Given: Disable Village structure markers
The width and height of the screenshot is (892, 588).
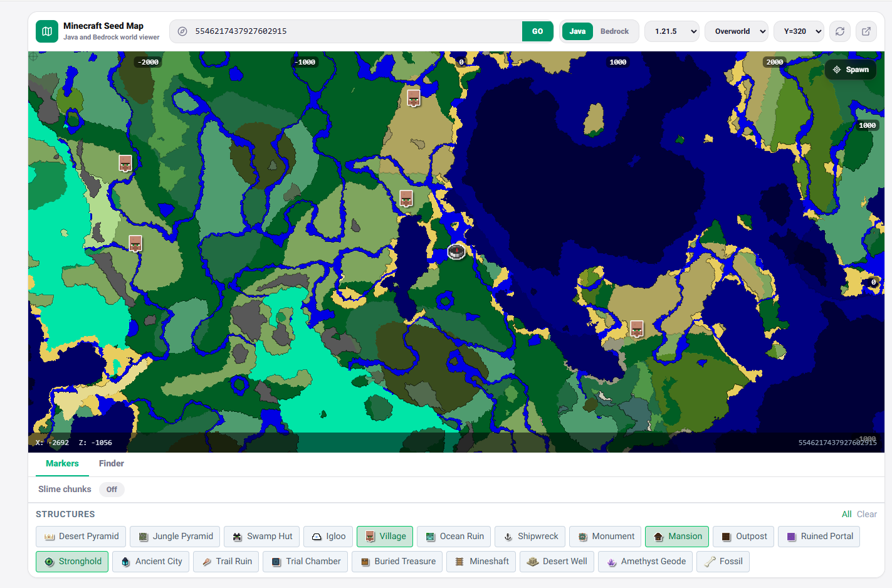Looking at the screenshot, I should pyautogui.click(x=385, y=537).
